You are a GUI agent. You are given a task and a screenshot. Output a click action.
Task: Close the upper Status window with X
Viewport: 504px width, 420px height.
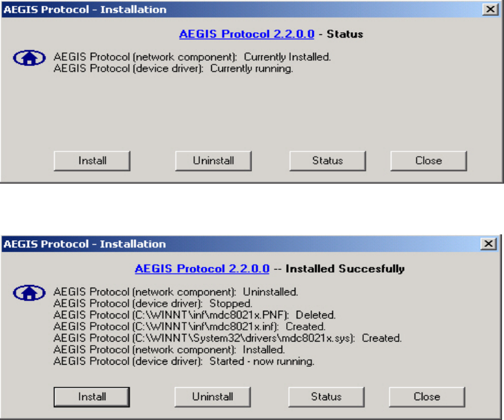pyautogui.click(x=490, y=9)
